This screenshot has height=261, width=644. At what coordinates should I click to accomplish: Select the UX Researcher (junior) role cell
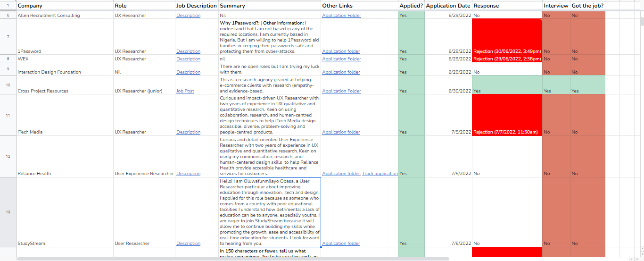pyautogui.click(x=144, y=85)
